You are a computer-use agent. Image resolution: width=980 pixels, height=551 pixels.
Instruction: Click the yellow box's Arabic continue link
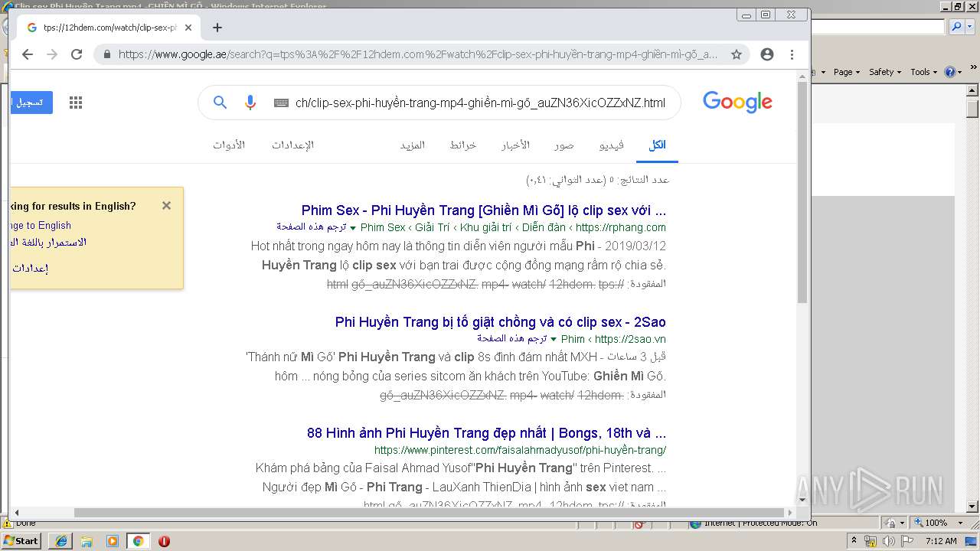click(x=48, y=243)
